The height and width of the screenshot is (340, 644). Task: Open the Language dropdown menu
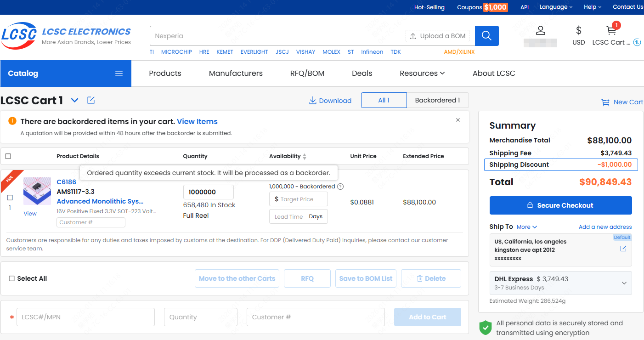[556, 7]
